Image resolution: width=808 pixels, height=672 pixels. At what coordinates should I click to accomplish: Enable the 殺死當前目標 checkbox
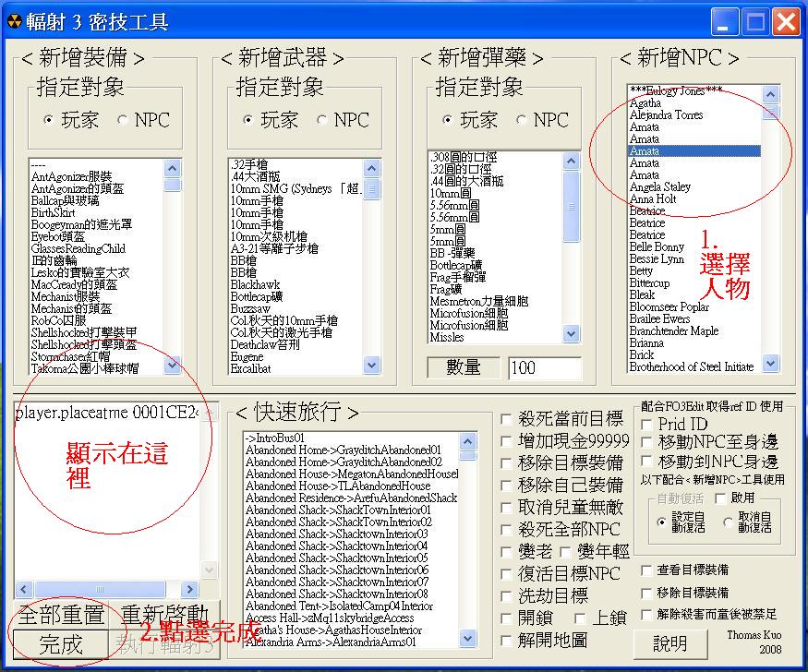506,419
